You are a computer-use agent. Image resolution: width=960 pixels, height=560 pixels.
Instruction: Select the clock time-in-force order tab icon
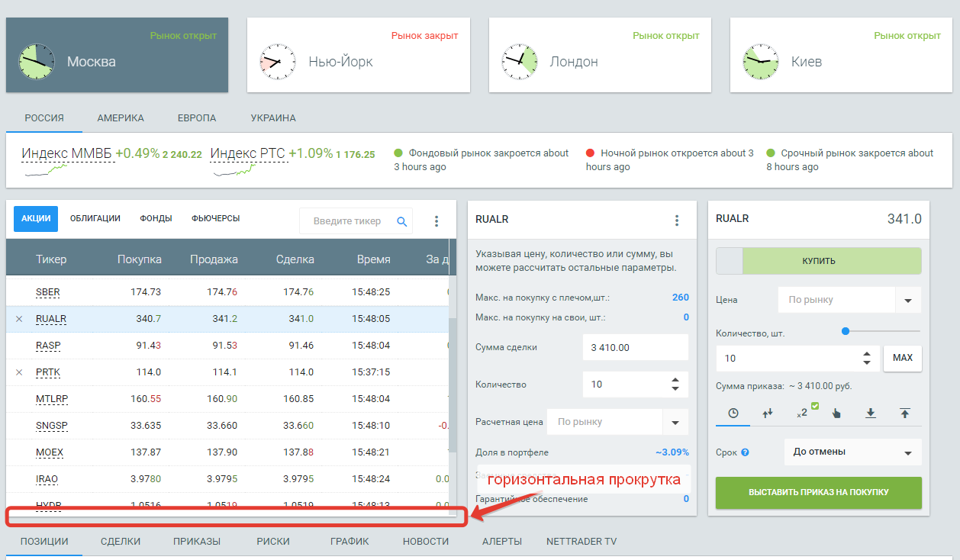coord(733,413)
